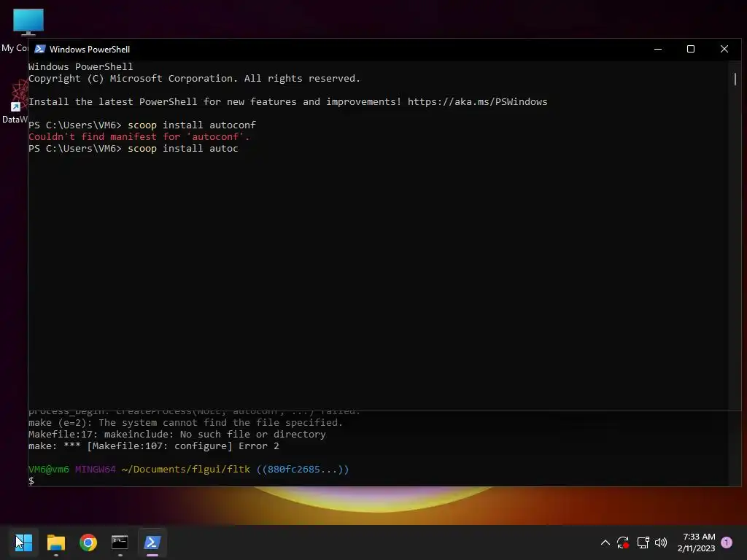Click 'make: *** [Makefile:107: configure] Error 2' line
The width and height of the screenshot is (747, 560).
point(154,446)
